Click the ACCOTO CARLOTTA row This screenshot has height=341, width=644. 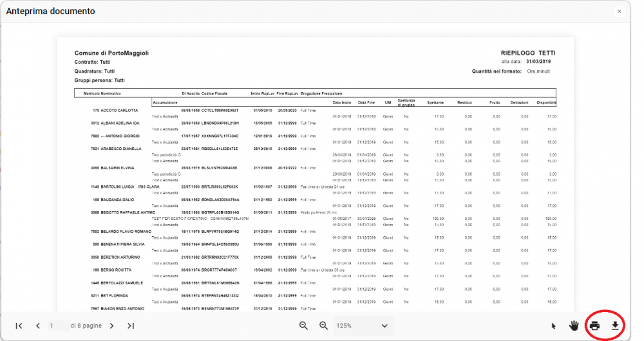click(315, 111)
